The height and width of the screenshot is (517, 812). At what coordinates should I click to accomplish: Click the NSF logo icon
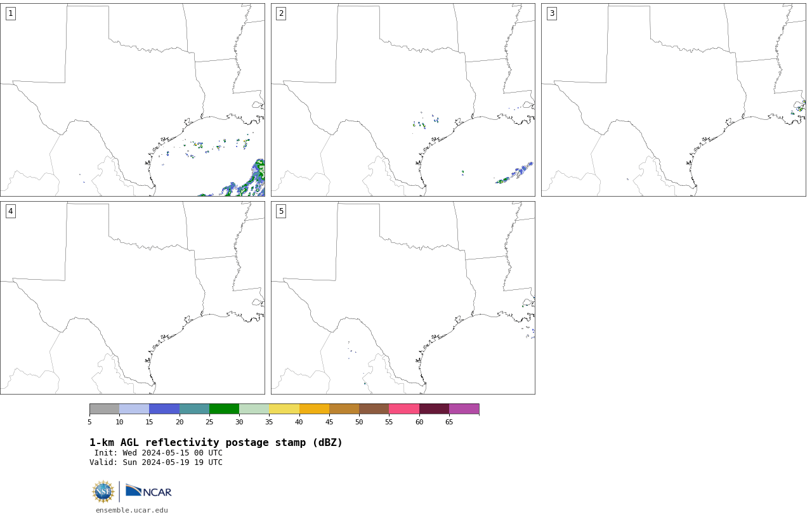[103, 492]
